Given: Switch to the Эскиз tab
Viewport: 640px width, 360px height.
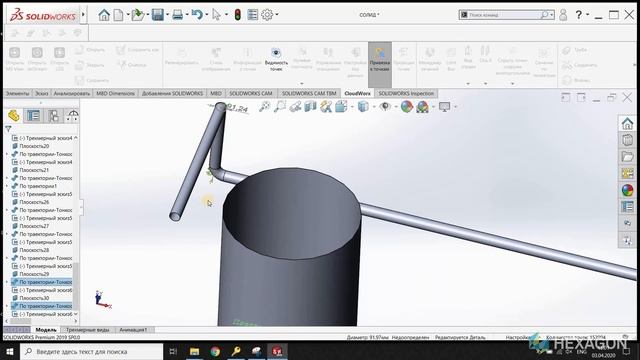Looking at the screenshot, I should tap(41, 93).
